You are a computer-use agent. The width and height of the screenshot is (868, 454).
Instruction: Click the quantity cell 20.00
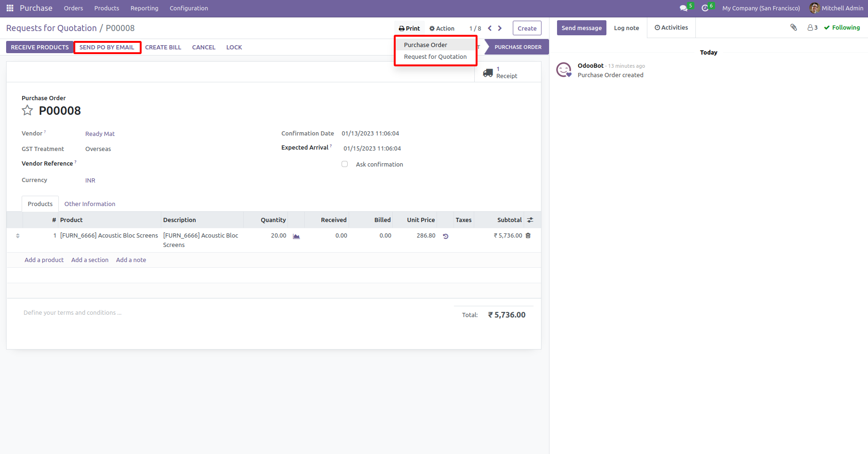pyautogui.click(x=279, y=236)
